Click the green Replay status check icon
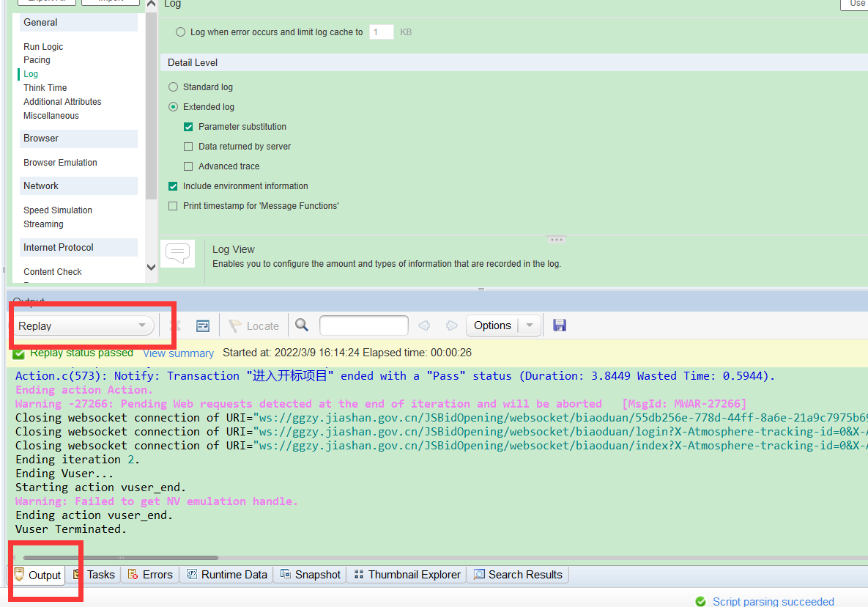 (19, 353)
